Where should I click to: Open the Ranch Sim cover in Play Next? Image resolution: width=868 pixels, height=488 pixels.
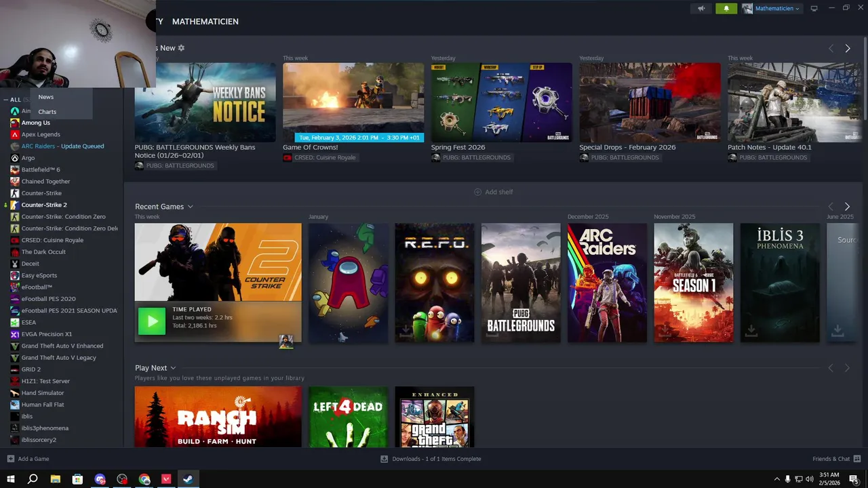tap(218, 417)
